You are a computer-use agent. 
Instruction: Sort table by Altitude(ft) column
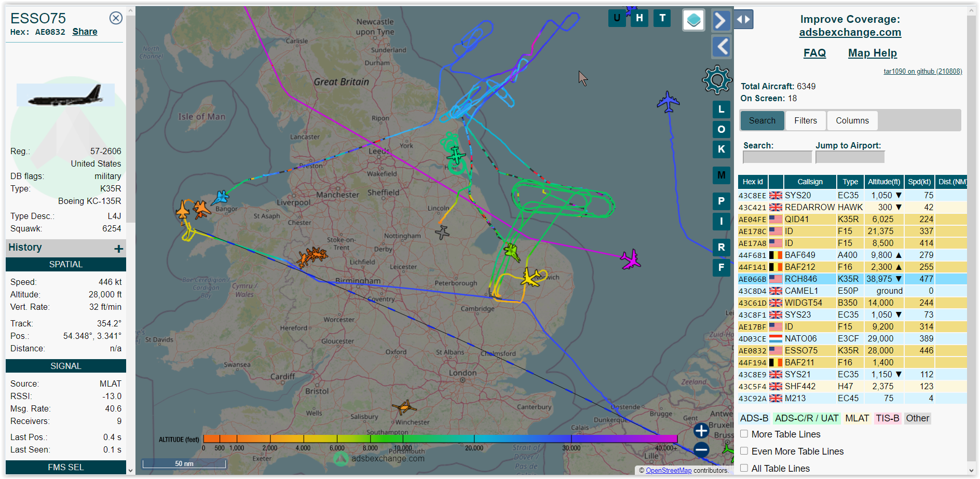click(884, 182)
